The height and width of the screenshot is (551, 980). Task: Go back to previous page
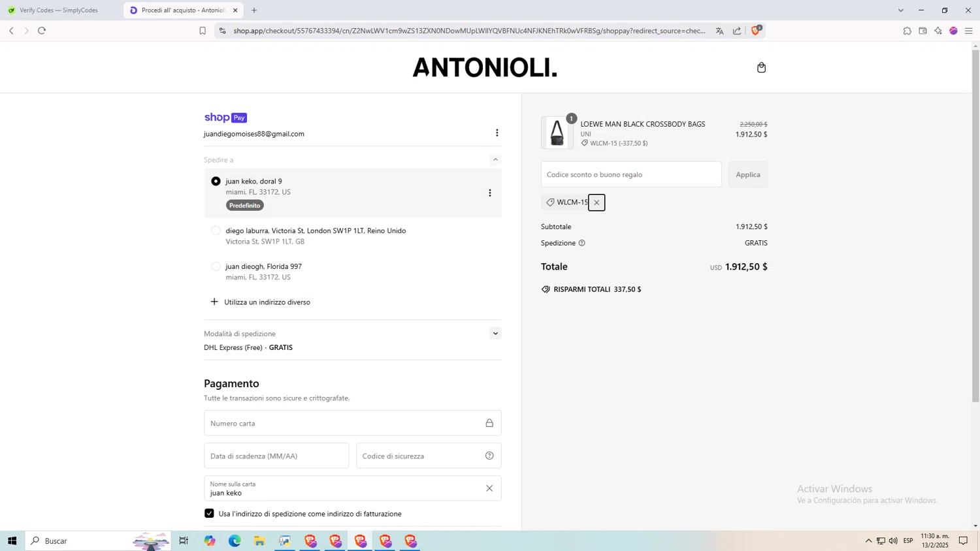point(11,31)
